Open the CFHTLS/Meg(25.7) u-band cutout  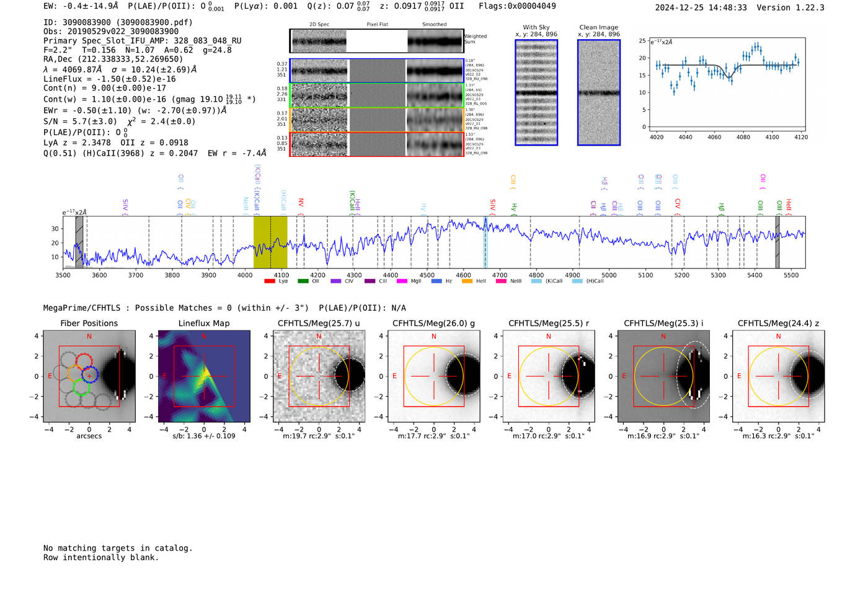coord(319,376)
